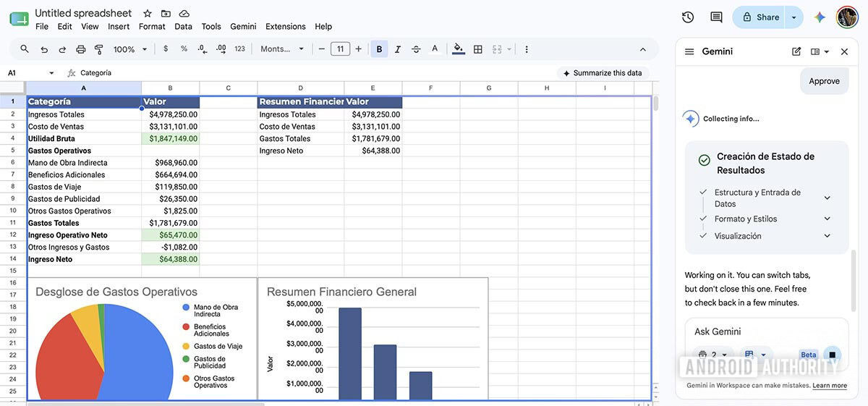This screenshot has height=406, width=868.
Task: Check the cloud document status icon
Action: pos(184,13)
